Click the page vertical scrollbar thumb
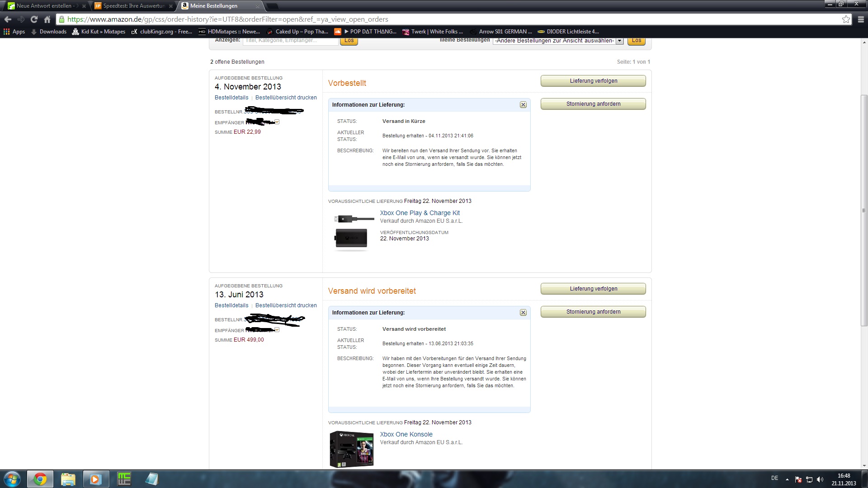The width and height of the screenshot is (868, 488). 864,210
